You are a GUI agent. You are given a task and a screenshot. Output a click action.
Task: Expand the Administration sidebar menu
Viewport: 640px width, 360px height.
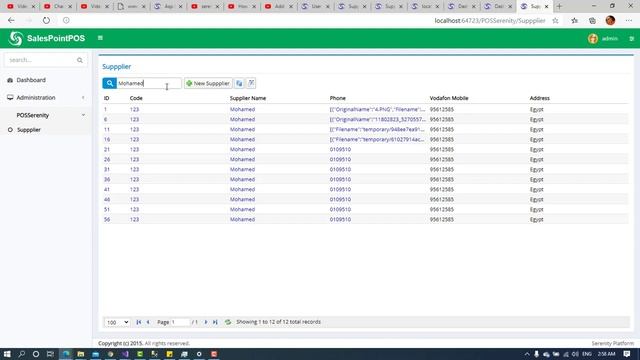[46, 98]
